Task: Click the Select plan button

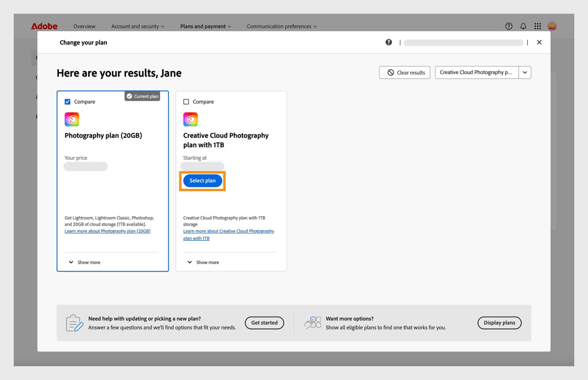Action: [x=202, y=181]
